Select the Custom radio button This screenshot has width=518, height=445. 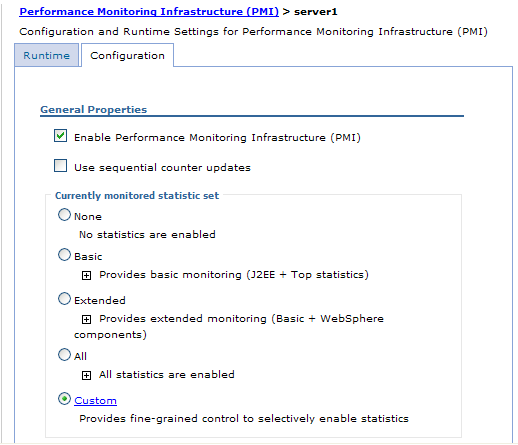coord(64,399)
